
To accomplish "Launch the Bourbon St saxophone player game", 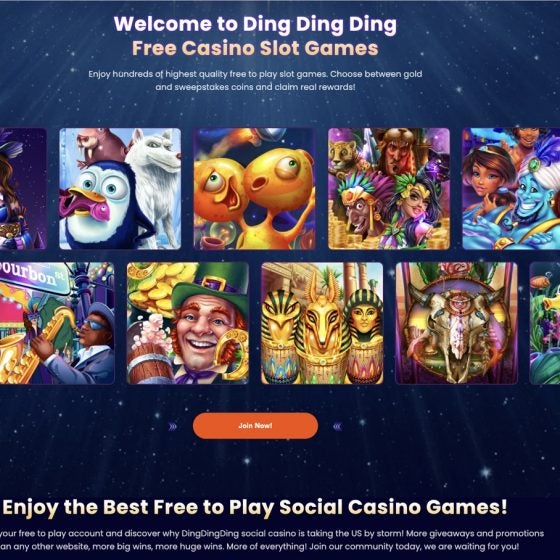I will (57, 323).
